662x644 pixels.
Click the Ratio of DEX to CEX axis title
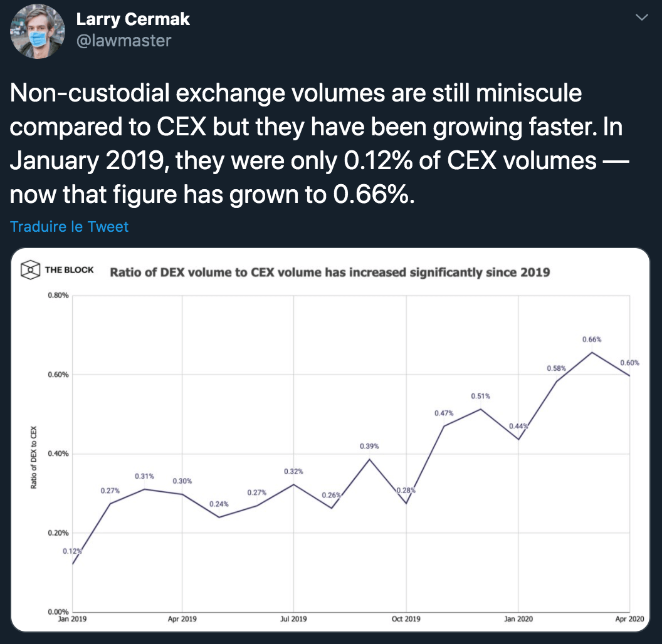click(34, 460)
